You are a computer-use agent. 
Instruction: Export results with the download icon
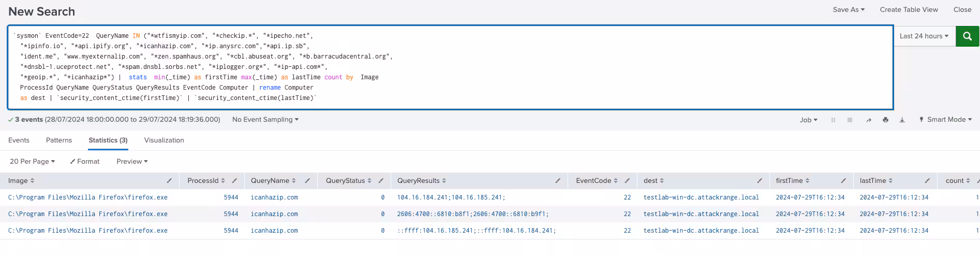tap(902, 120)
